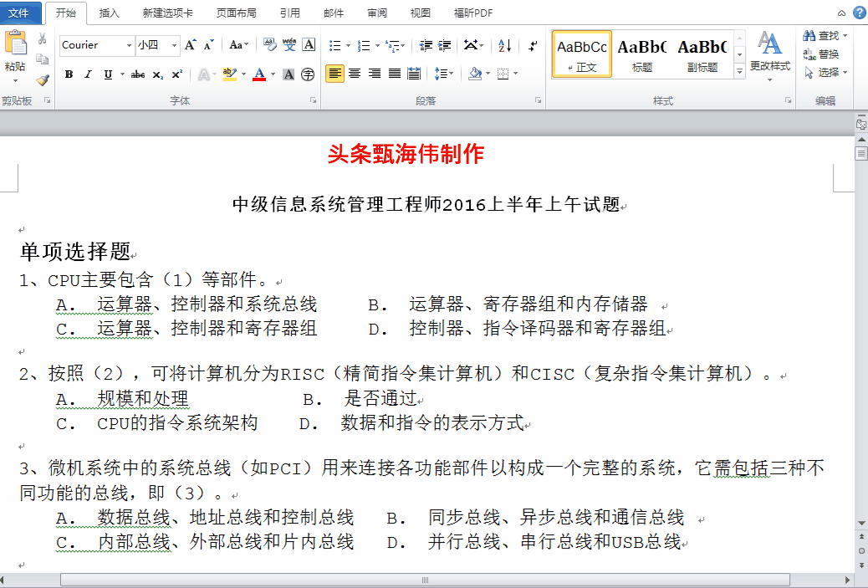
Task: Center align text
Action: tap(355, 73)
